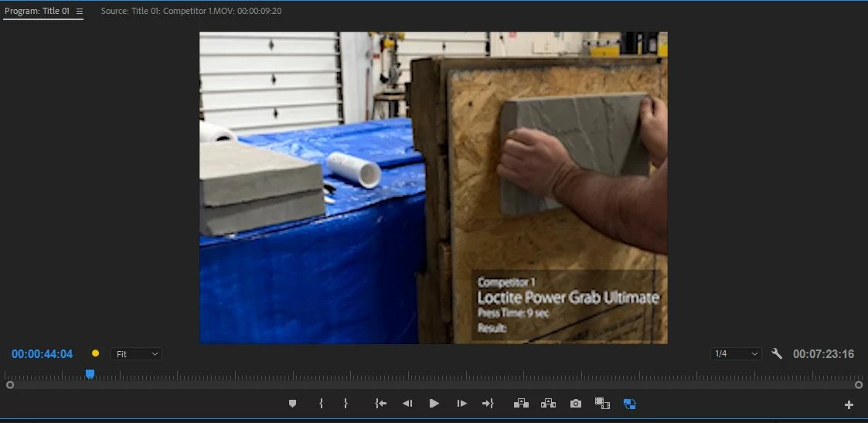Viewport: 868px width, 423px height.
Task: Click the blue playhead on time ruler
Action: tap(90, 374)
